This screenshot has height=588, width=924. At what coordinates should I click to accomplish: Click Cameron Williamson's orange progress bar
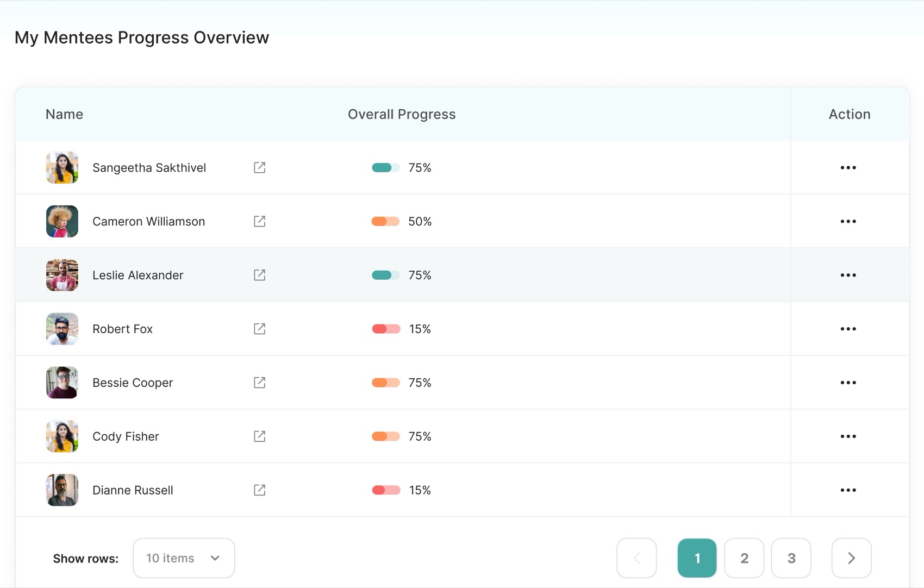tap(385, 221)
